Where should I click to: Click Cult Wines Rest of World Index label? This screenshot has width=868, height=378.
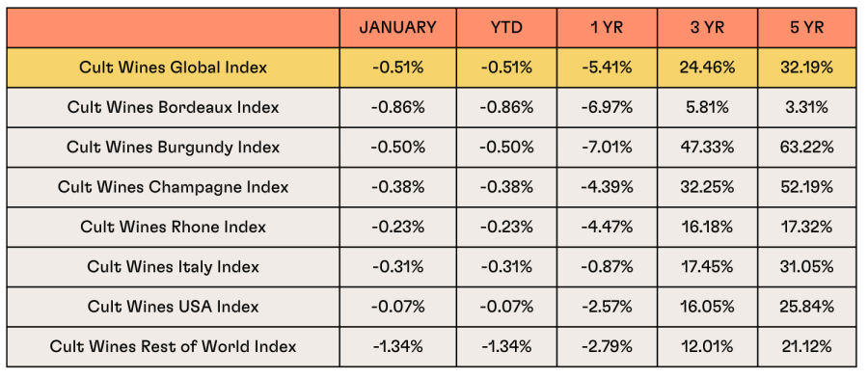(173, 346)
